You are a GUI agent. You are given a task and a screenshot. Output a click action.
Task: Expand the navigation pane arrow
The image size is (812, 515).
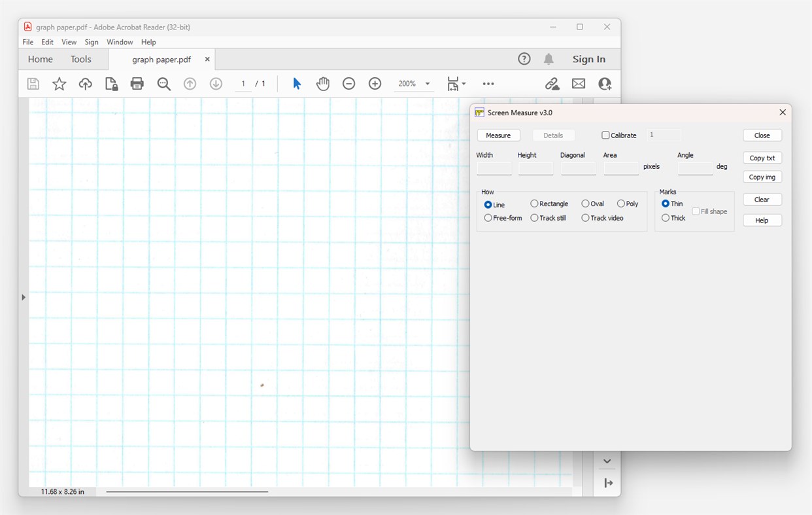click(24, 296)
